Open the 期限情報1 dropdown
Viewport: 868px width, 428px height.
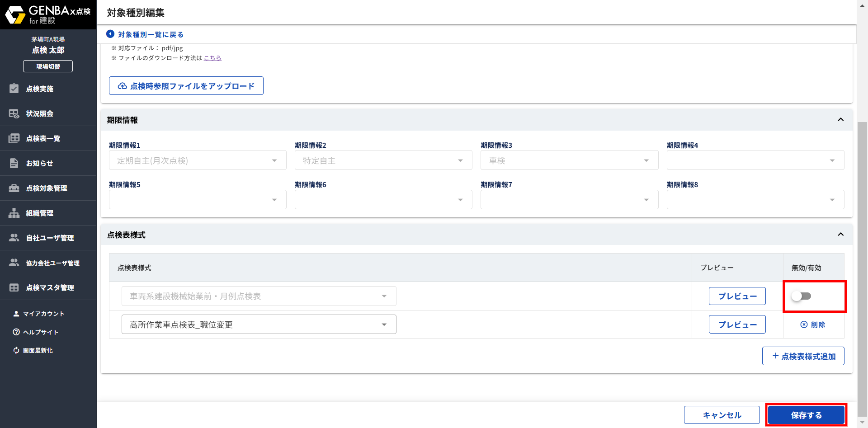click(x=197, y=160)
